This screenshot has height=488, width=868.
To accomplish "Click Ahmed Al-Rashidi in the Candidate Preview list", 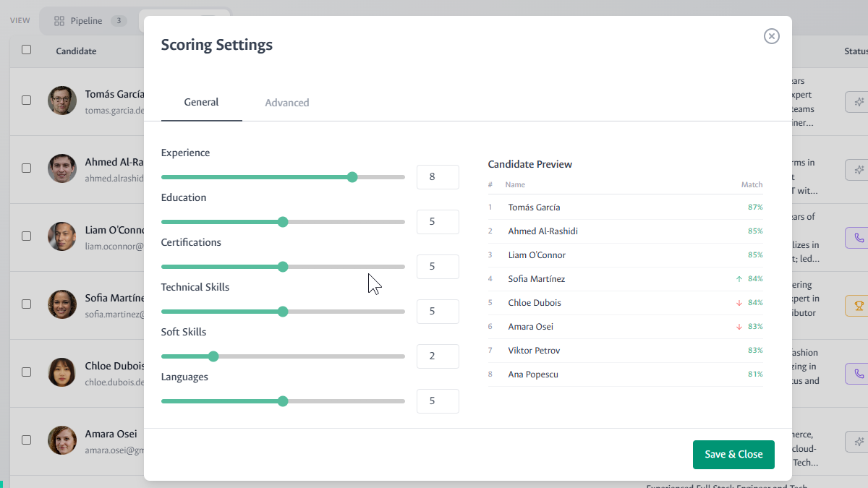I will pyautogui.click(x=543, y=231).
